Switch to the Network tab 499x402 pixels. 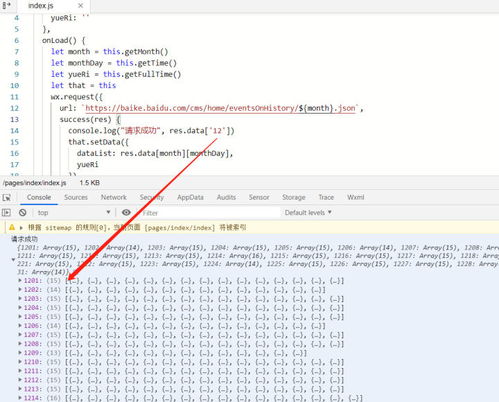114,197
